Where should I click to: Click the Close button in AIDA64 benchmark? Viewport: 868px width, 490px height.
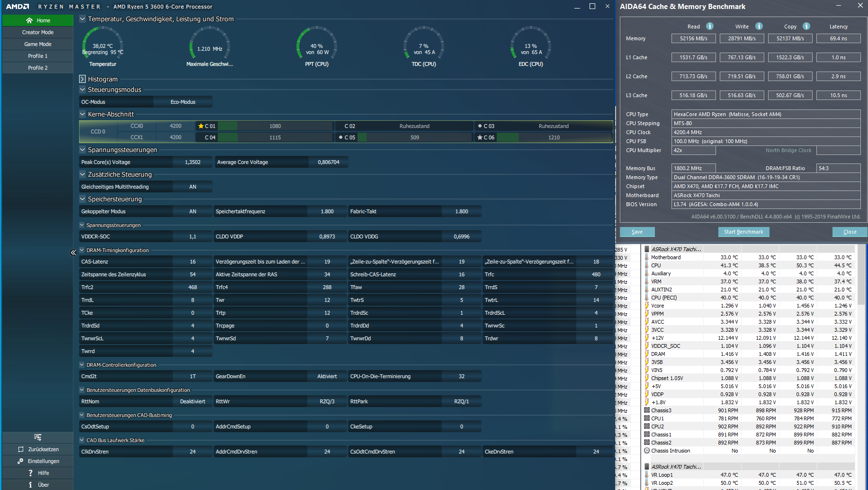click(x=850, y=232)
